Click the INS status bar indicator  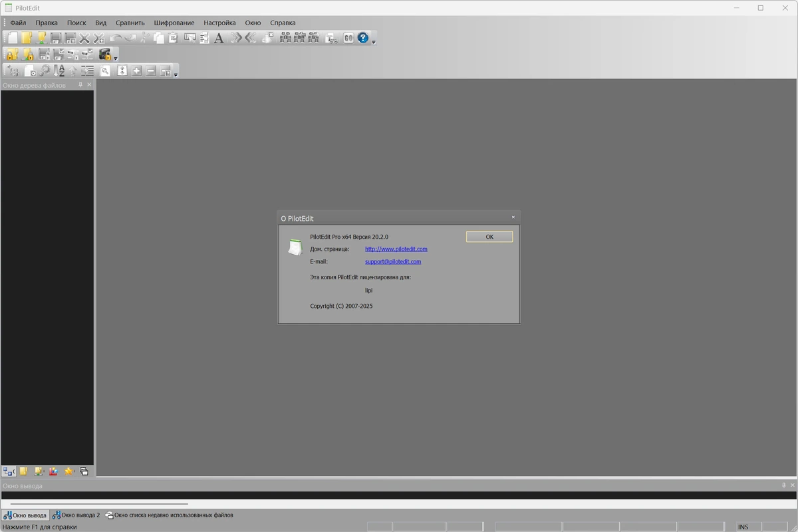pos(743,527)
